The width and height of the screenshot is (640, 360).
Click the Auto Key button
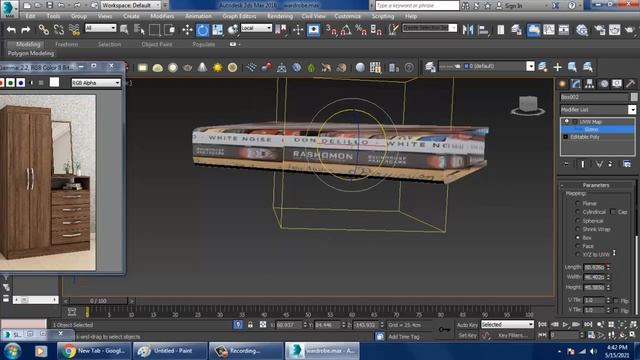(467, 325)
